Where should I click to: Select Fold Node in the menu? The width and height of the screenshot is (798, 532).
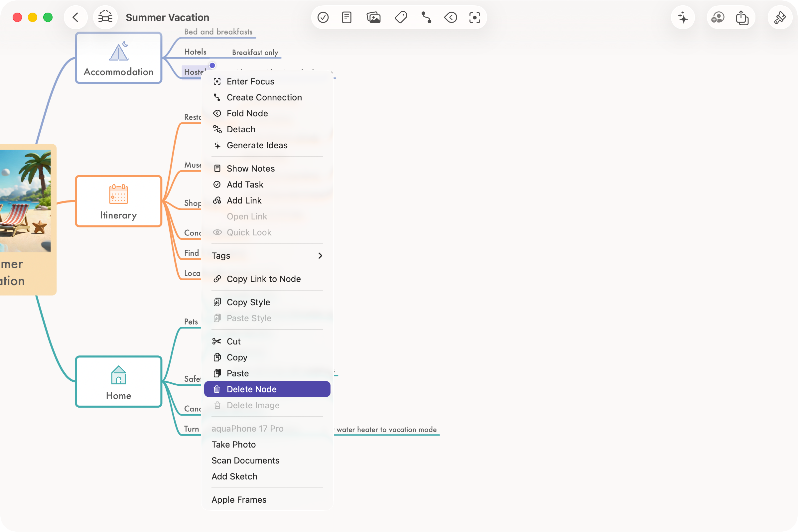(x=267, y=113)
